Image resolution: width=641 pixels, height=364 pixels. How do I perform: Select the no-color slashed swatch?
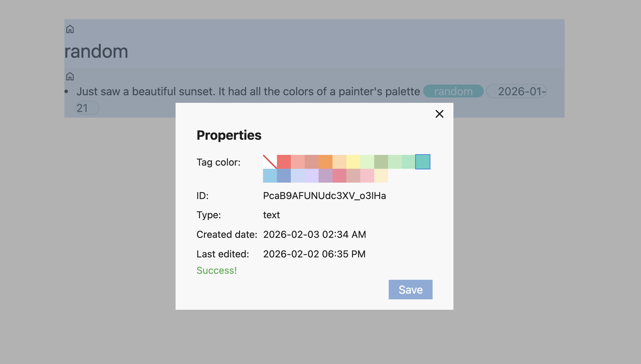pyautogui.click(x=270, y=162)
